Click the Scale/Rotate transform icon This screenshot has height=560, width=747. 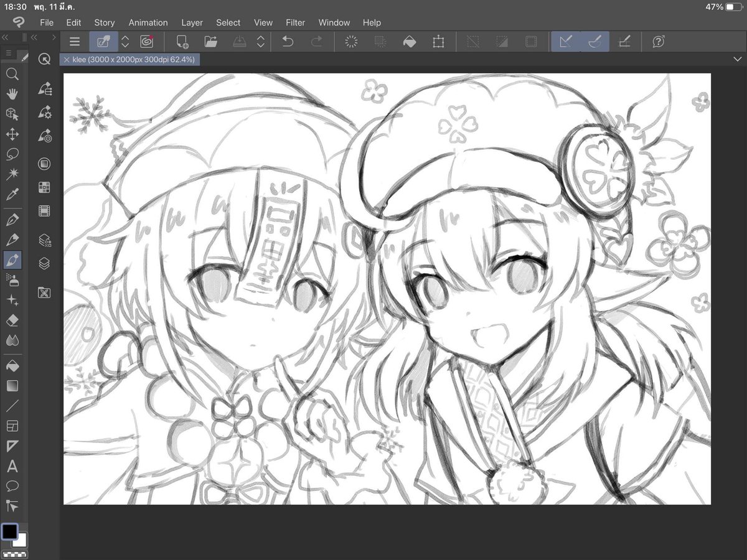point(438,42)
